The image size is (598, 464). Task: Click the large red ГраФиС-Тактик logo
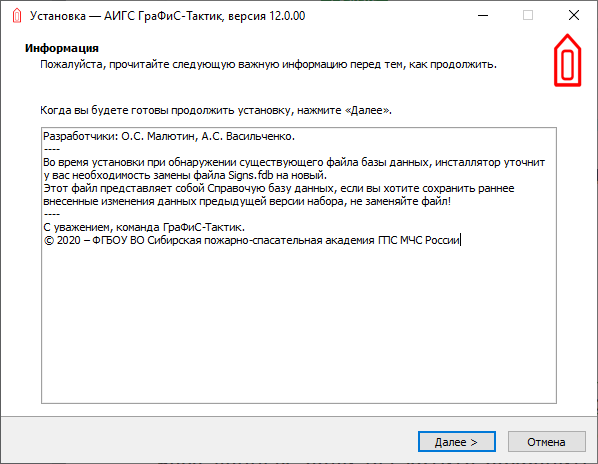tap(567, 60)
